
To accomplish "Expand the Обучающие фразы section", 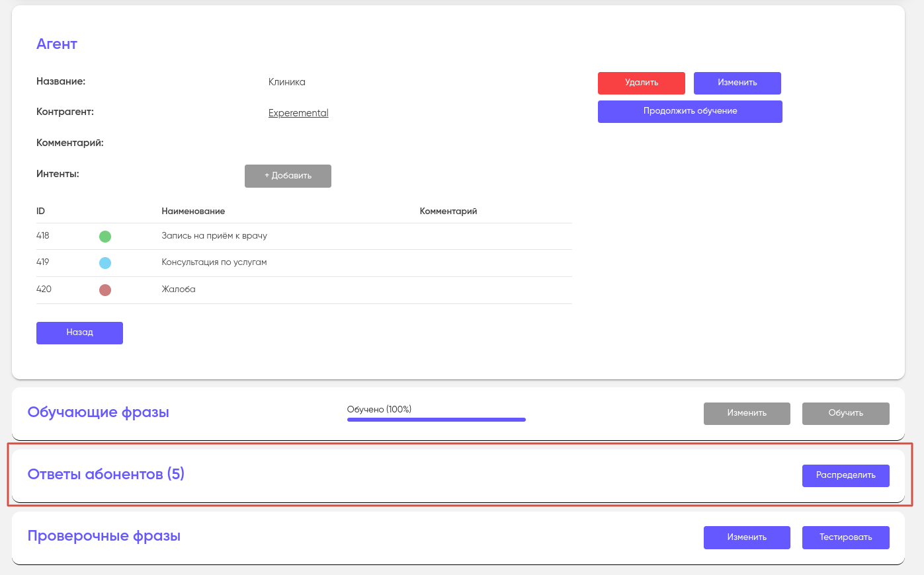I will tap(99, 412).
